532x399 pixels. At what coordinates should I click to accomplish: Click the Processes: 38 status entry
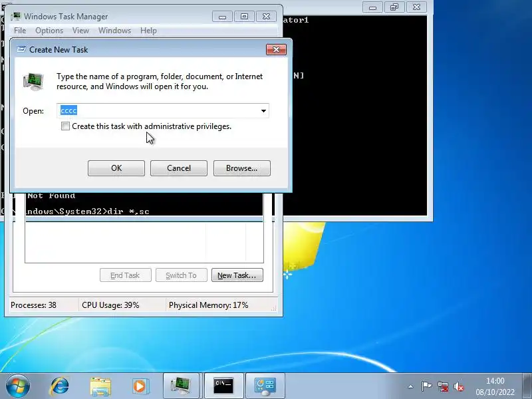[34, 305]
